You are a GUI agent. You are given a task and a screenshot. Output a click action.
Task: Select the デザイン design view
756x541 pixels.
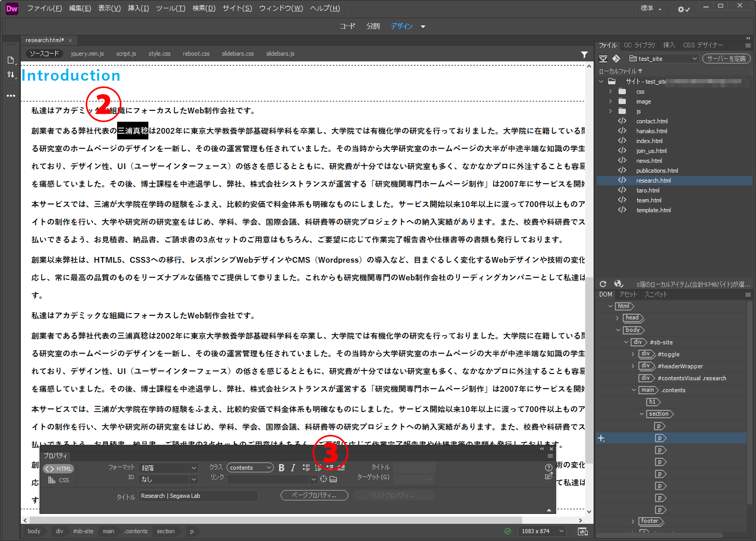(401, 26)
